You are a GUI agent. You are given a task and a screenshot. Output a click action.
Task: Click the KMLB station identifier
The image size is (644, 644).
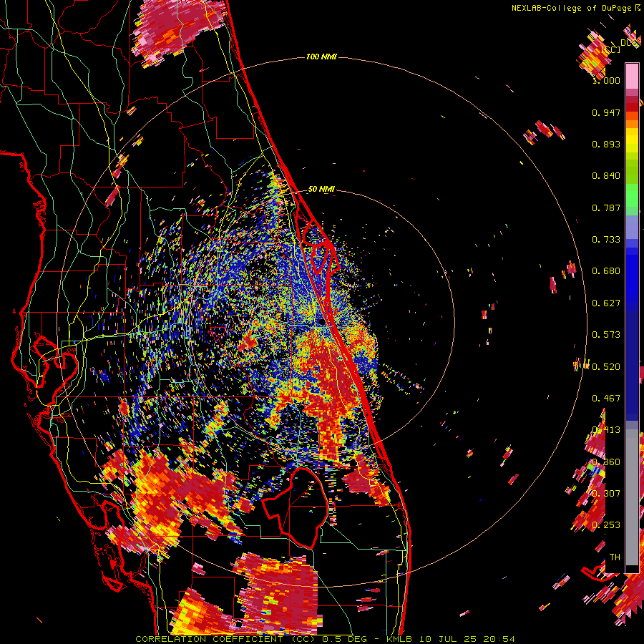click(400, 639)
